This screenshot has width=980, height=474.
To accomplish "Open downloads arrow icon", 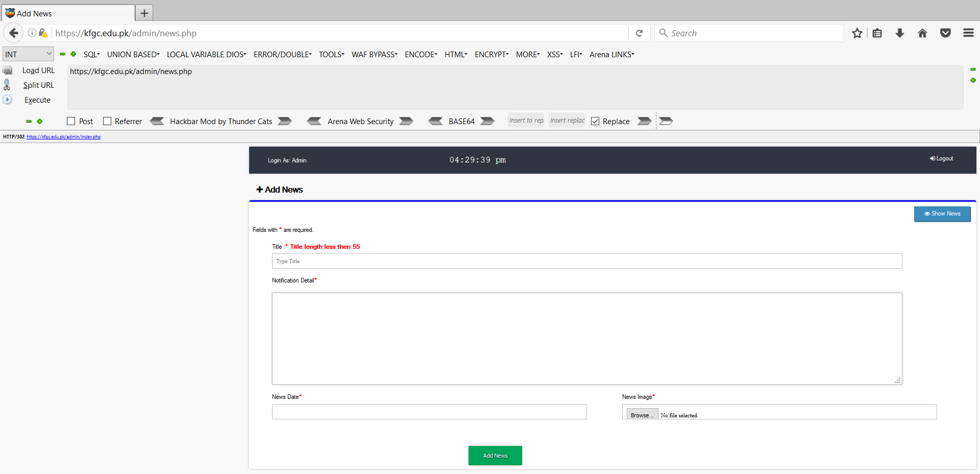I will [900, 33].
